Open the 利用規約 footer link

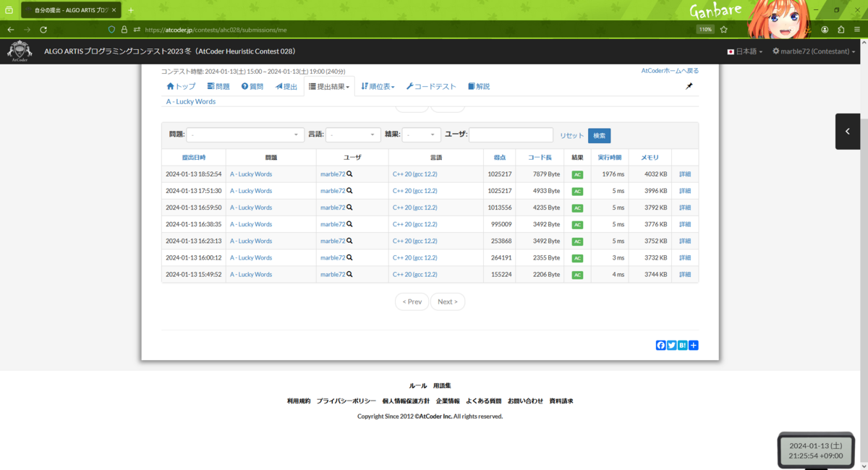(x=299, y=401)
